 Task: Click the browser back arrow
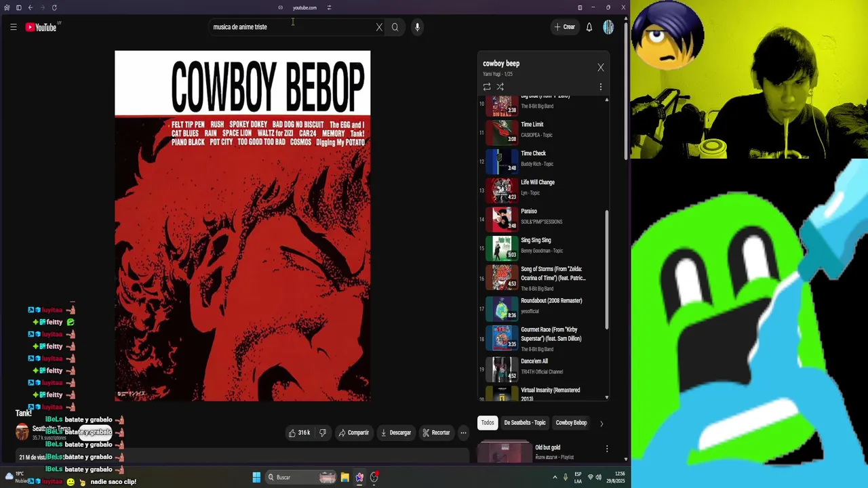(30, 7)
